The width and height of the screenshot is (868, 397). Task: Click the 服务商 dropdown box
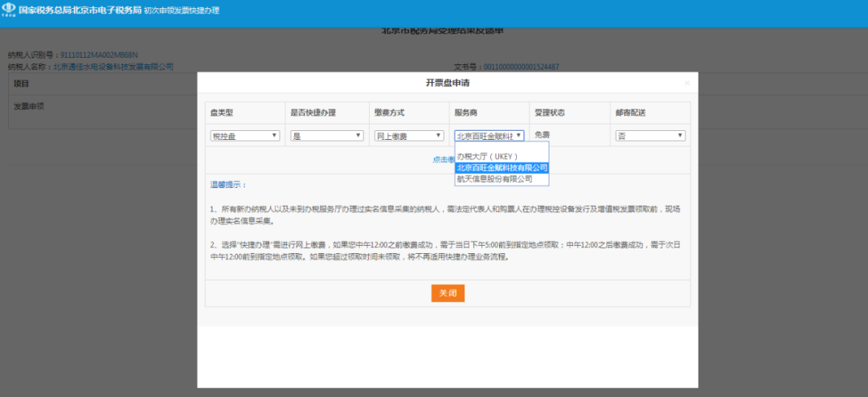point(489,137)
